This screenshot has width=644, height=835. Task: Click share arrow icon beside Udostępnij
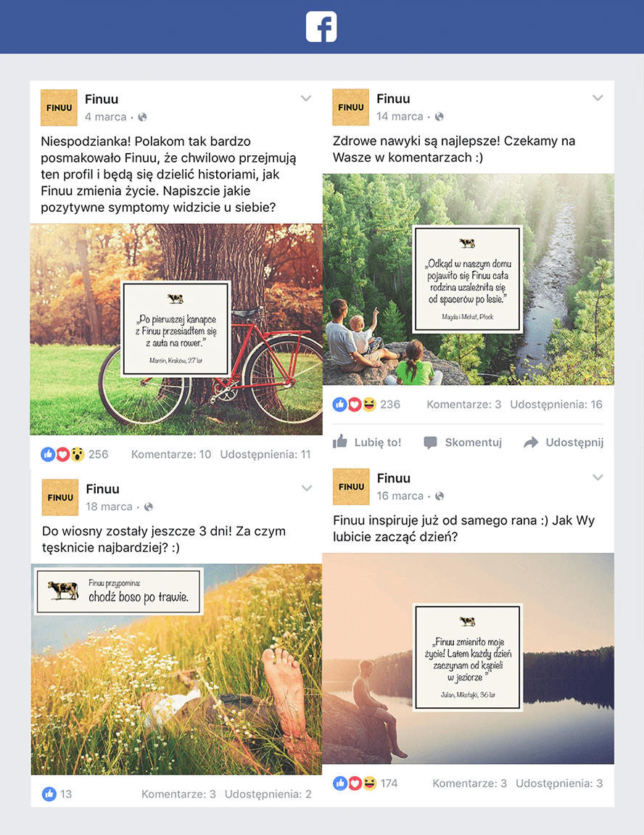click(x=531, y=443)
